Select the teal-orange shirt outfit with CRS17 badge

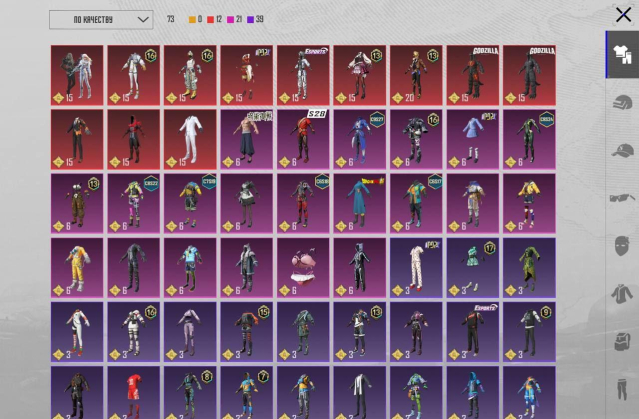click(416, 203)
